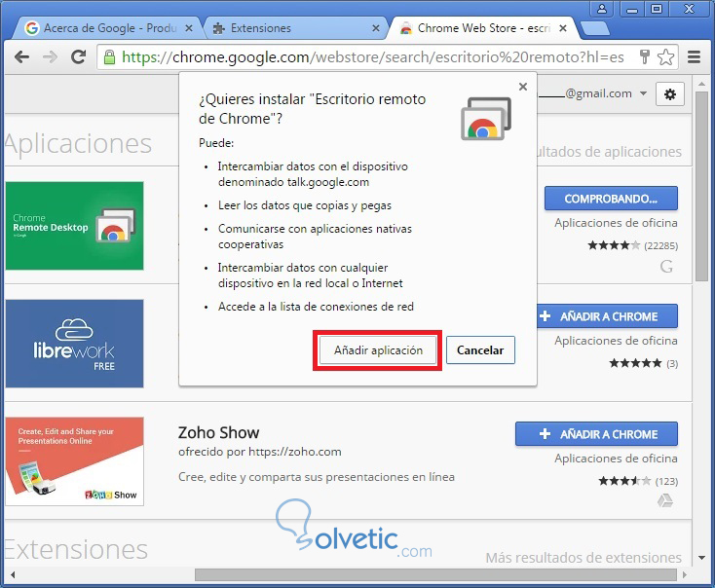Close the install dialog with the X

523,87
